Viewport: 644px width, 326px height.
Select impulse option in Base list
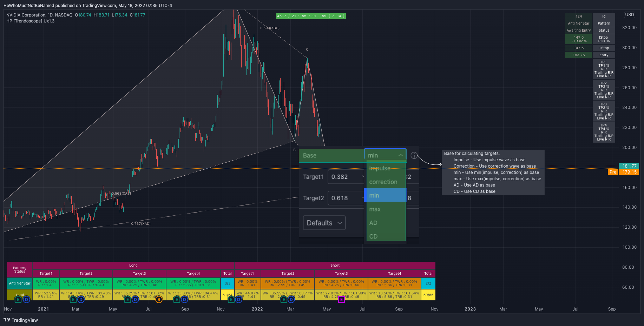coord(386,168)
